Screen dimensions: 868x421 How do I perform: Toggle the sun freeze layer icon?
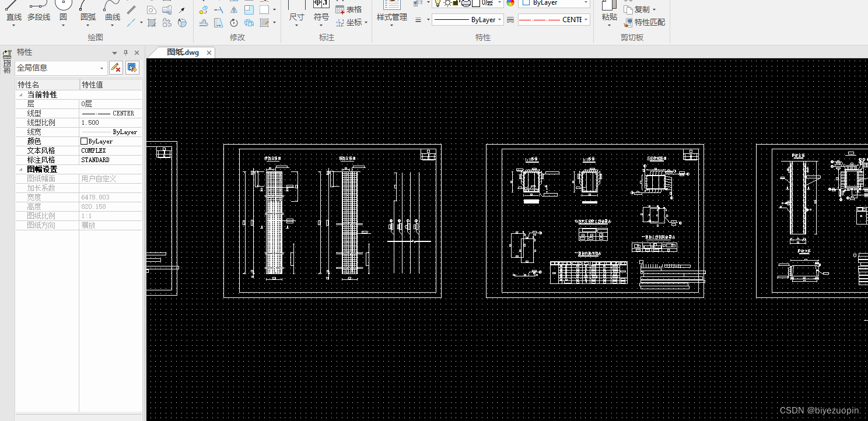click(x=447, y=3)
